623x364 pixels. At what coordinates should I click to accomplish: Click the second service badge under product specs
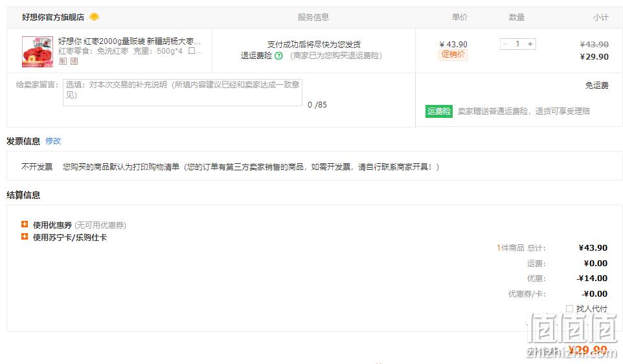[74, 61]
